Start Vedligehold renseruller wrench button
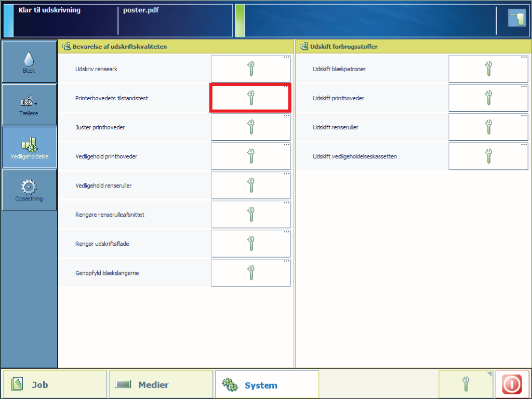Screen dimensions: 532x399 point(251,185)
